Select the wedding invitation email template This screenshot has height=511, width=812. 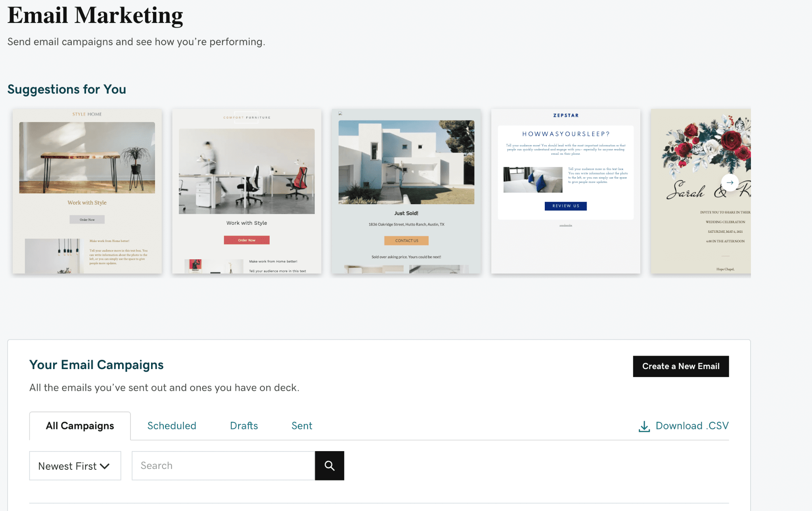tap(703, 191)
